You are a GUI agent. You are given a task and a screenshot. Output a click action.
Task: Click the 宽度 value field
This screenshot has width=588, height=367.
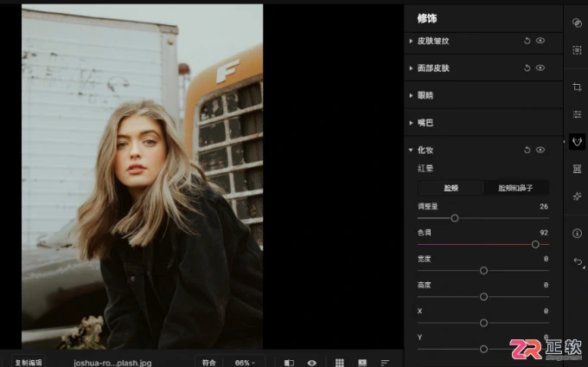(546, 259)
